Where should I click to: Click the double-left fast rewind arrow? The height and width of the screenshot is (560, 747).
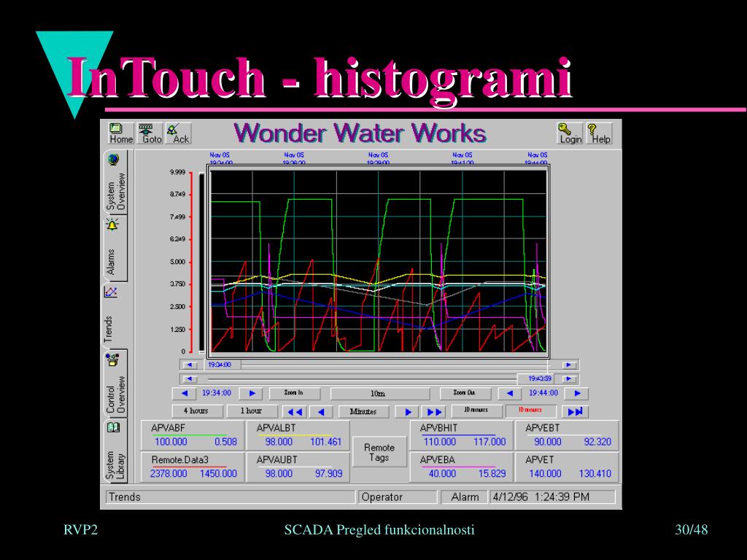click(295, 412)
